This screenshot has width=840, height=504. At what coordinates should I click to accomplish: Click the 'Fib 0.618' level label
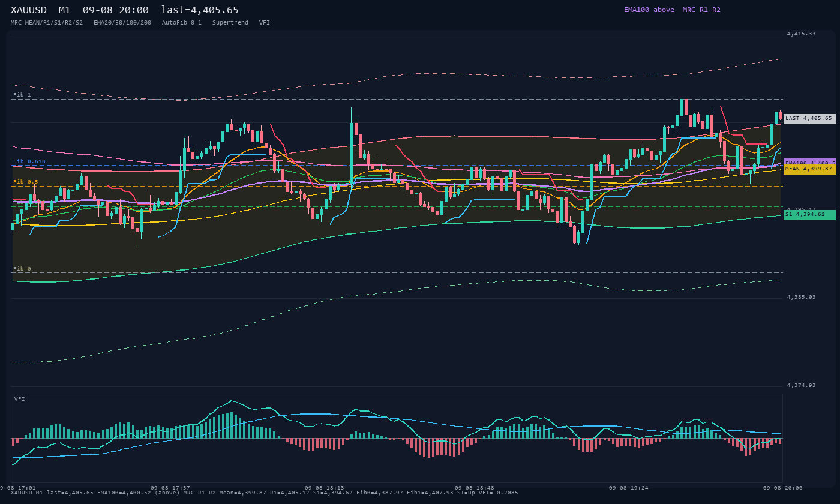tap(29, 161)
